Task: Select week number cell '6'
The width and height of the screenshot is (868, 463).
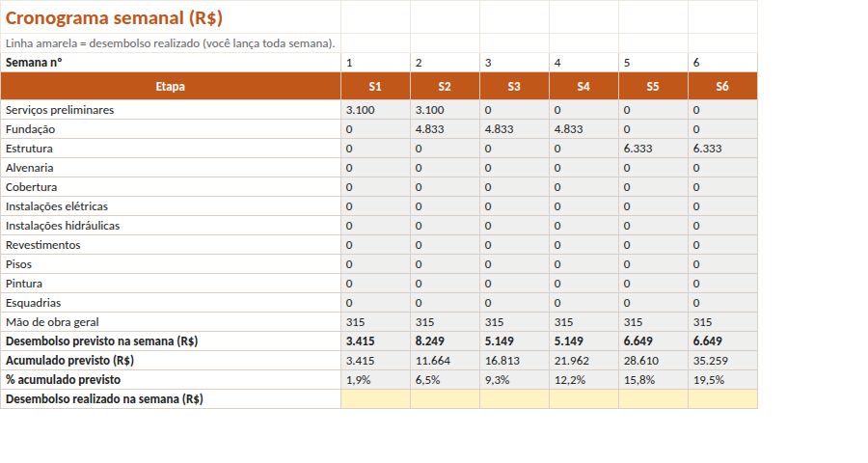Action: click(722, 63)
